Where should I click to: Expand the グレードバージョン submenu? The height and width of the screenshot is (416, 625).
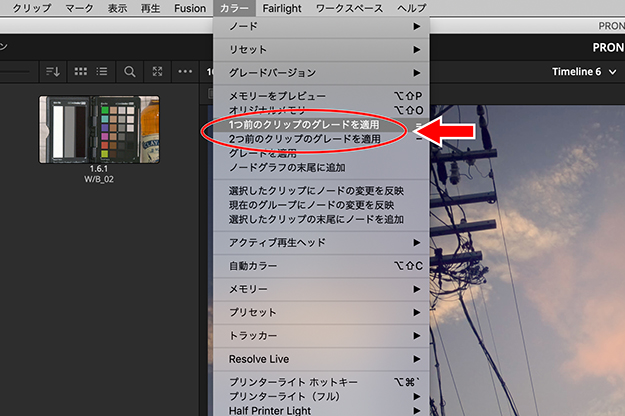[321, 73]
